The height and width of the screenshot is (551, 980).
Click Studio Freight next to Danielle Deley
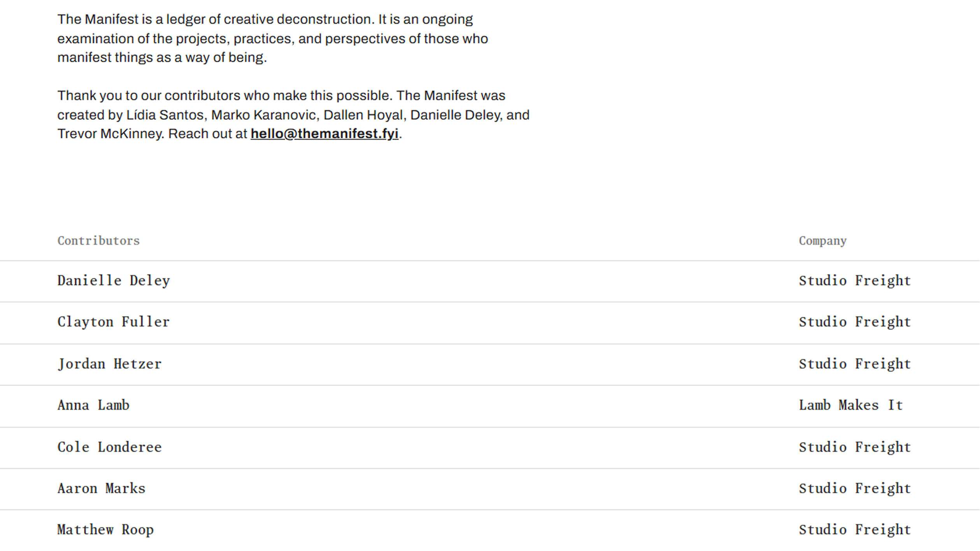(855, 281)
